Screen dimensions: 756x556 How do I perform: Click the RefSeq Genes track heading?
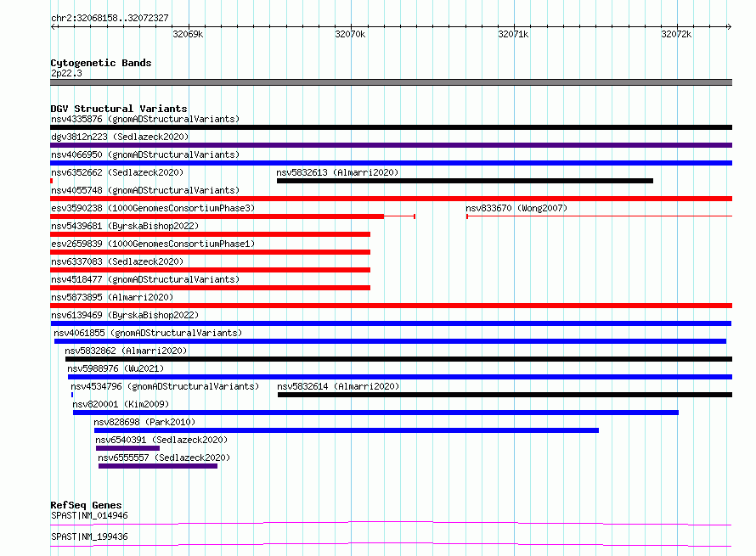click(x=87, y=505)
